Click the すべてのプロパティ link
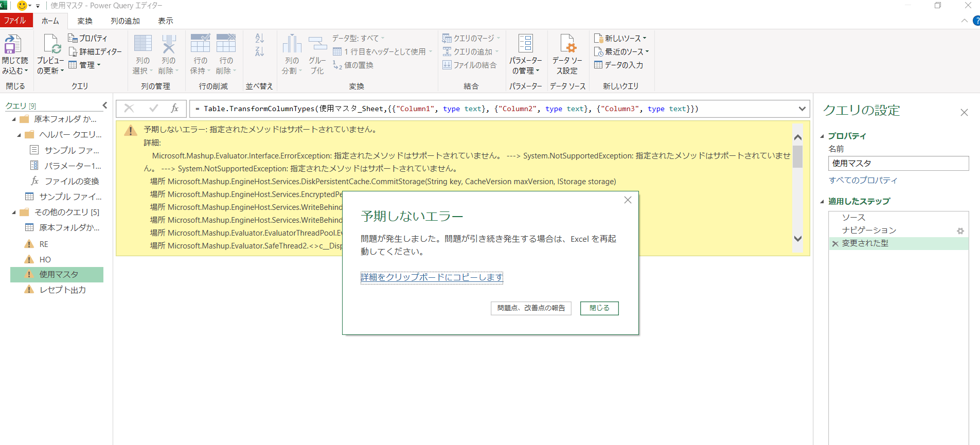 [x=863, y=180]
